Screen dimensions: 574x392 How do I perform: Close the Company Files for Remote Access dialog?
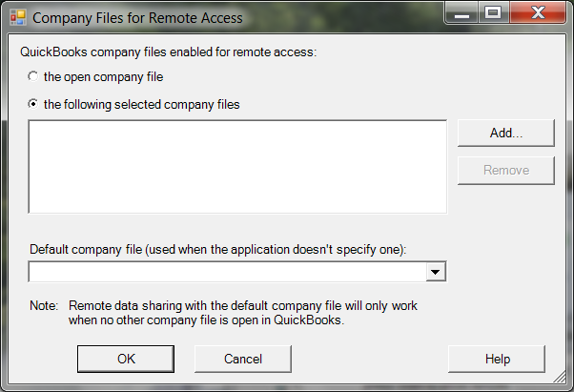(535, 12)
